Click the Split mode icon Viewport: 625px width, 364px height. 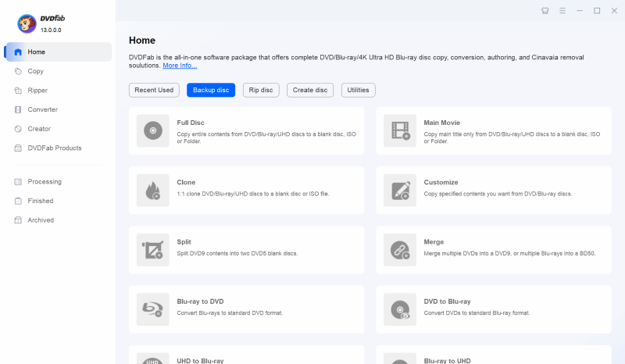[152, 250]
